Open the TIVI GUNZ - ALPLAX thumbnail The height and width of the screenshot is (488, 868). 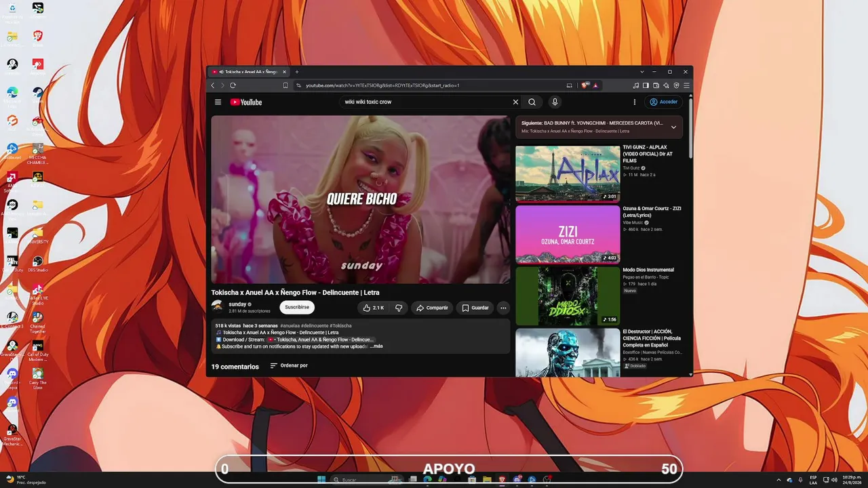(568, 174)
